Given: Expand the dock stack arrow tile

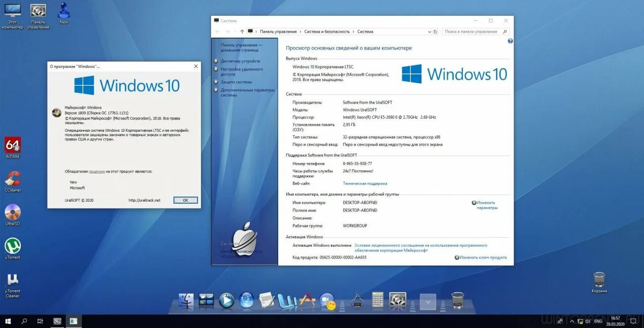Looking at the screenshot, I should 428,301.
